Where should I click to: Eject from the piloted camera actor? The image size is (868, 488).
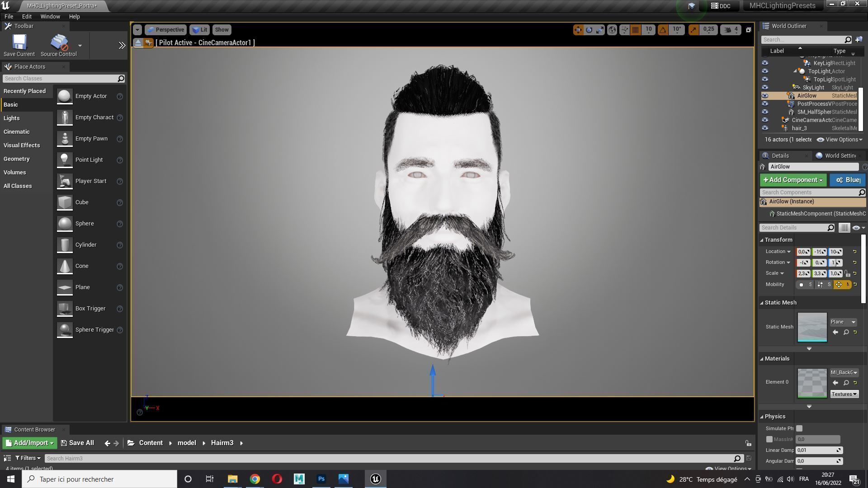tap(138, 42)
